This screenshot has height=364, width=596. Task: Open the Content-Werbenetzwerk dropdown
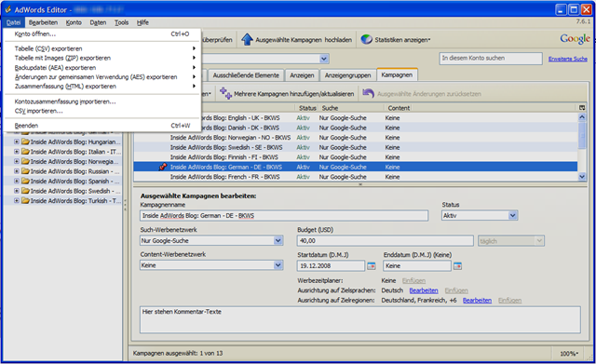pos(211,265)
